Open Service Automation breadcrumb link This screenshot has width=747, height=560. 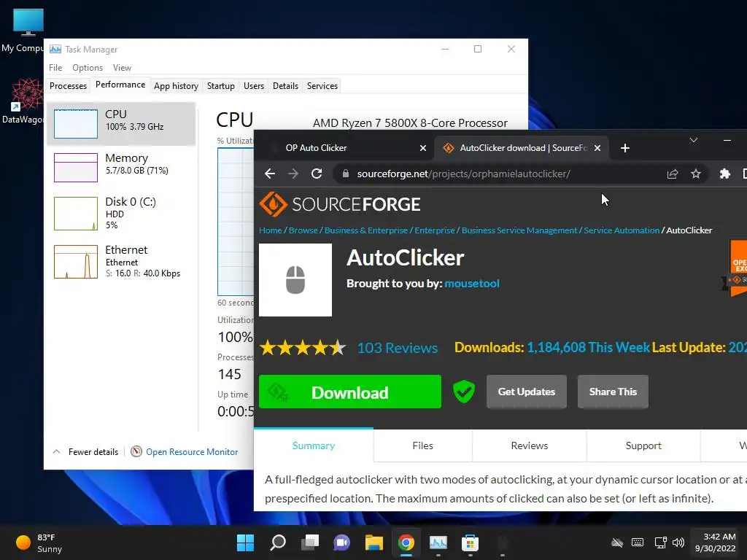[622, 230]
